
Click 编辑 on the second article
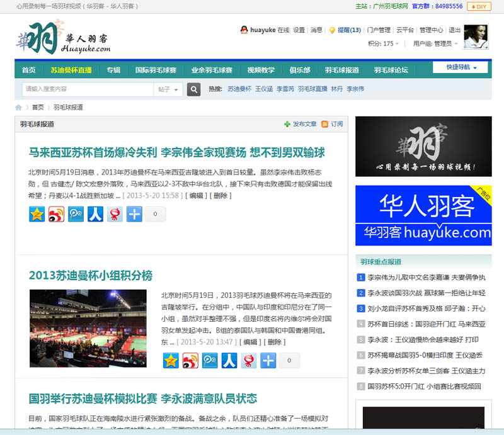click(250, 342)
